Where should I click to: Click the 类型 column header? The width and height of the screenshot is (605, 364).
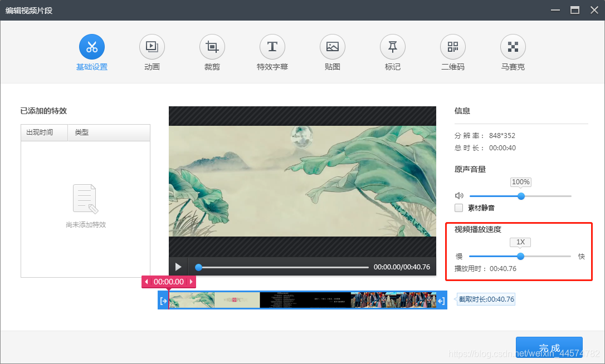pos(109,132)
